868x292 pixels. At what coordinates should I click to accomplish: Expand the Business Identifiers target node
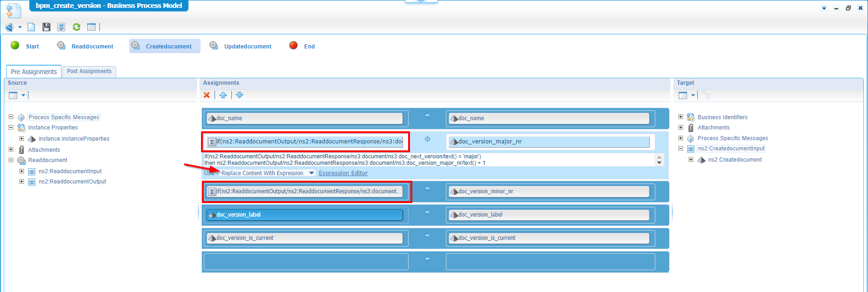click(681, 117)
